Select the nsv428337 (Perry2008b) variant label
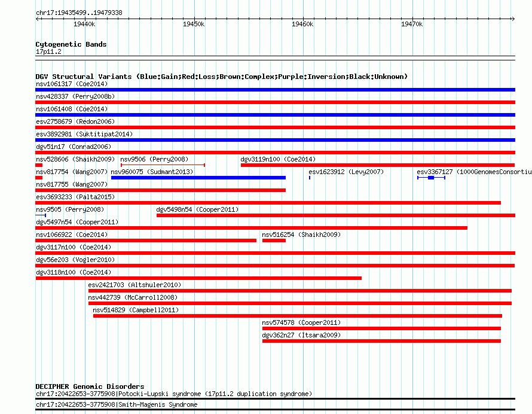The height and width of the screenshot is (414, 532). point(75,96)
